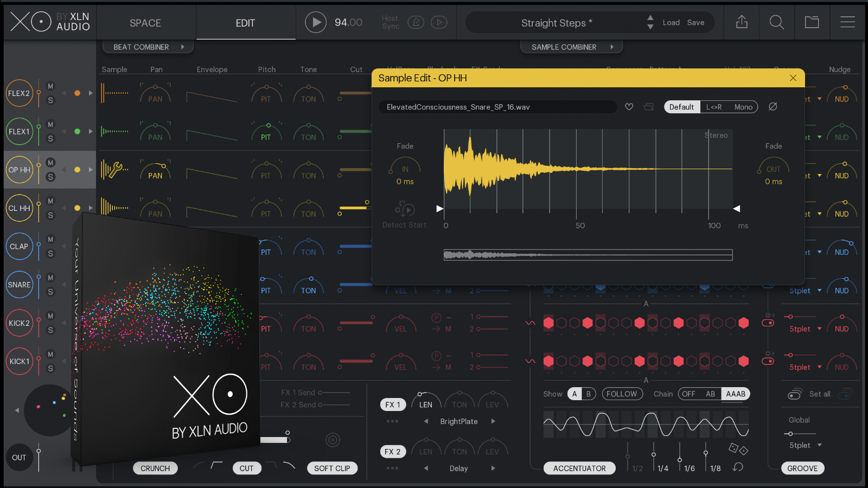Image resolution: width=868 pixels, height=488 pixels.
Task: Click the waveform overview scrollbar strip
Action: 588,255
